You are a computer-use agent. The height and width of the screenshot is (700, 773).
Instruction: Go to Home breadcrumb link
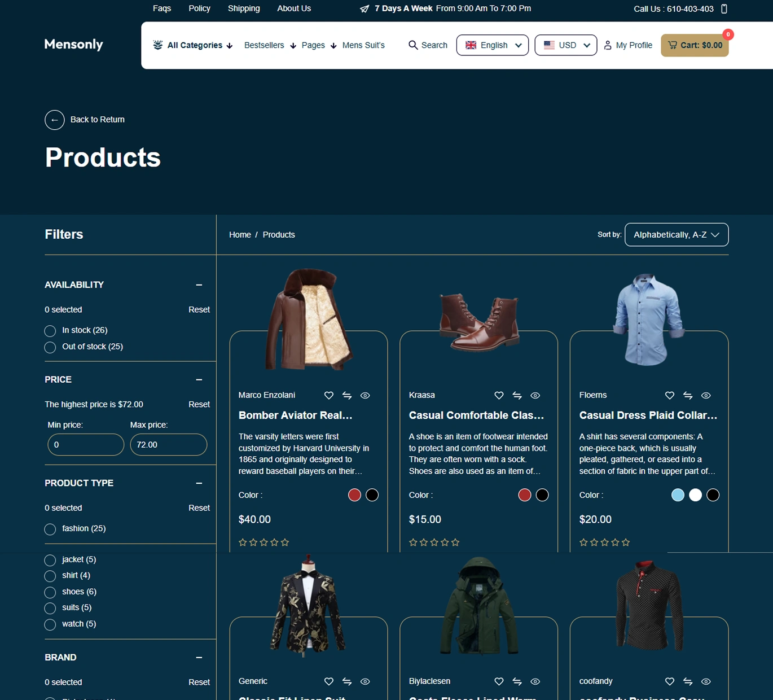[x=240, y=235]
